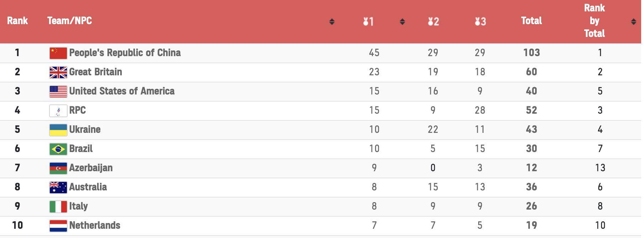Click the silver medal column header
This screenshot has height=238, width=644.
click(x=433, y=22)
